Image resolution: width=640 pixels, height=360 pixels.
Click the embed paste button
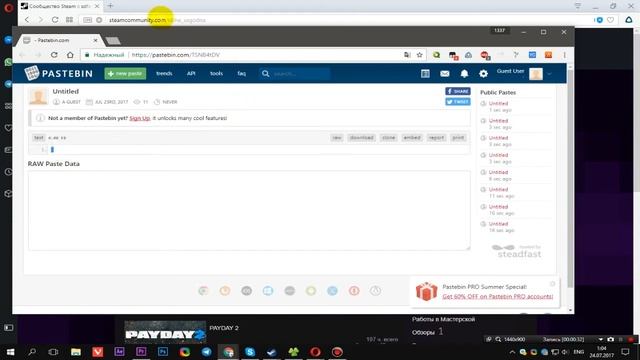point(412,138)
